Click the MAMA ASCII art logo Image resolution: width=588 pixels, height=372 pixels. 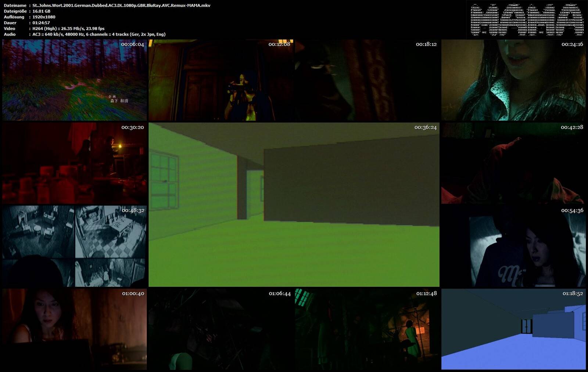[x=527, y=20]
